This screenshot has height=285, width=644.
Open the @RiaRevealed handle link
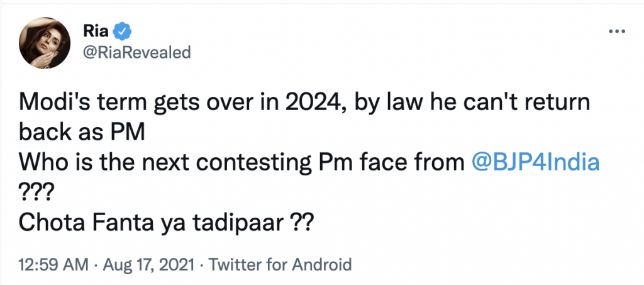pos(136,52)
